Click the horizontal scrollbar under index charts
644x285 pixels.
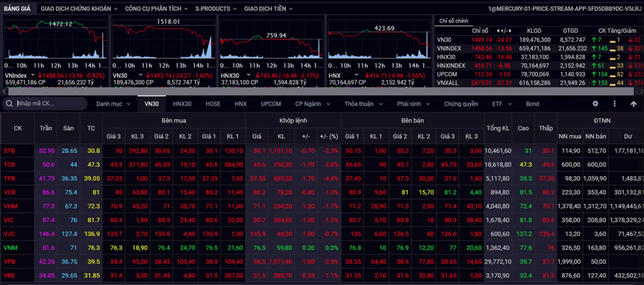321,91
